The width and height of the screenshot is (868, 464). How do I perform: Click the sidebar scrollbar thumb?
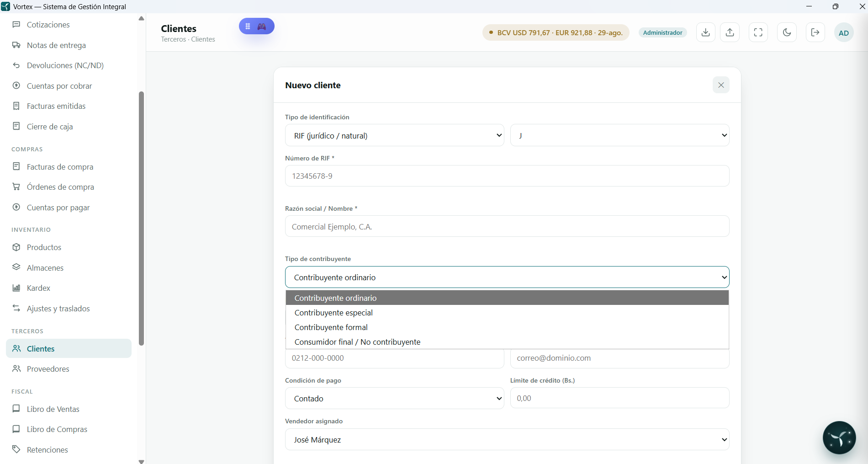141,219
